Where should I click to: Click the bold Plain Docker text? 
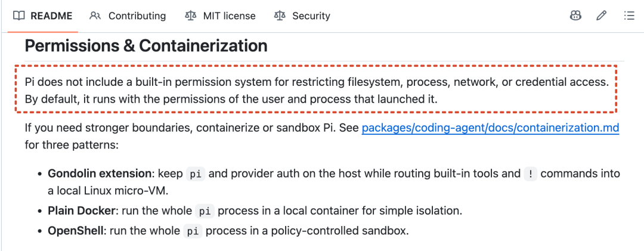tap(81, 211)
